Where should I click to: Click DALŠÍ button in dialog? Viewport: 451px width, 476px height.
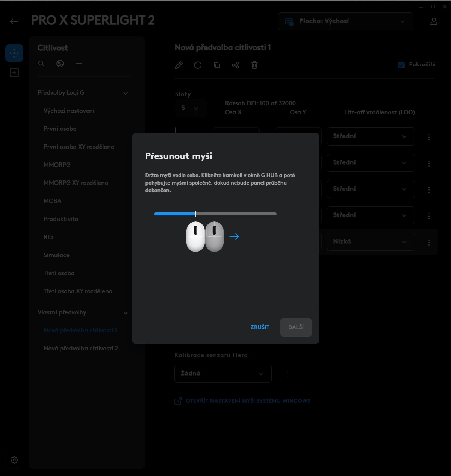point(296,327)
